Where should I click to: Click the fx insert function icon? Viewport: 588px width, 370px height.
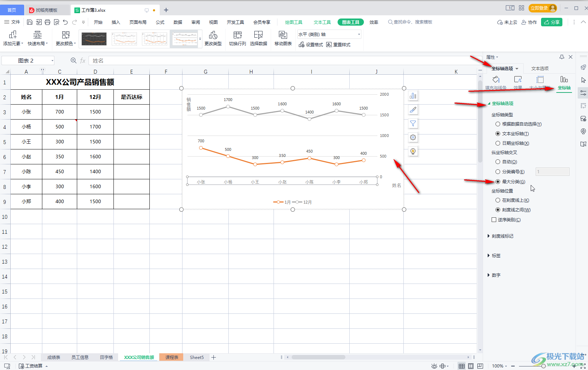pyautogui.click(x=83, y=60)
